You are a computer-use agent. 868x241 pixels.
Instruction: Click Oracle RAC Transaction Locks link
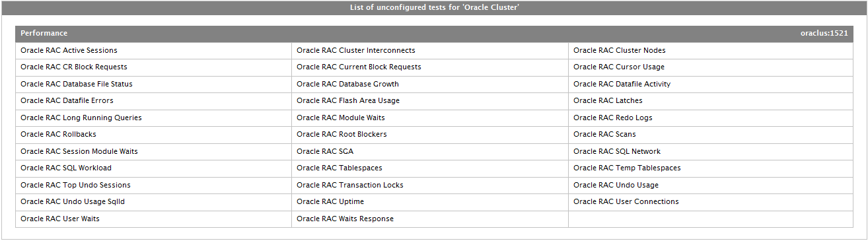pyautogui.click(x=350, y=185)
